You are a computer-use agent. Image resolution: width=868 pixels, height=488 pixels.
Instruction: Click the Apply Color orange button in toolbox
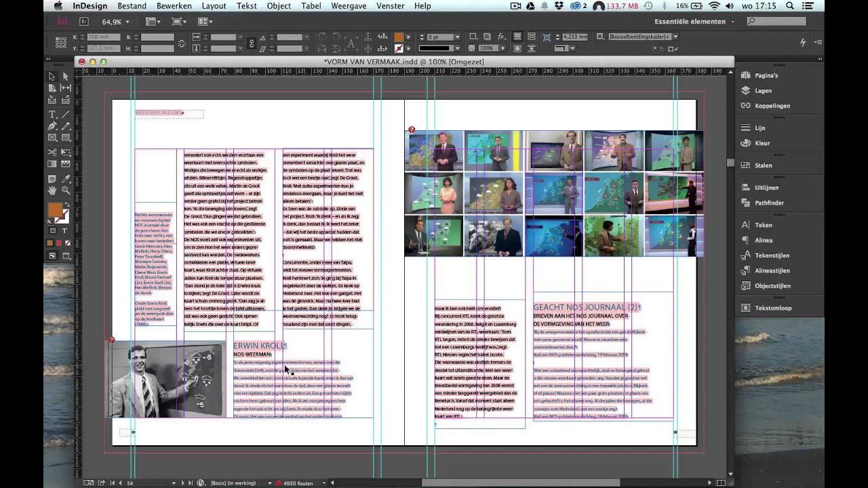[50, 242]
